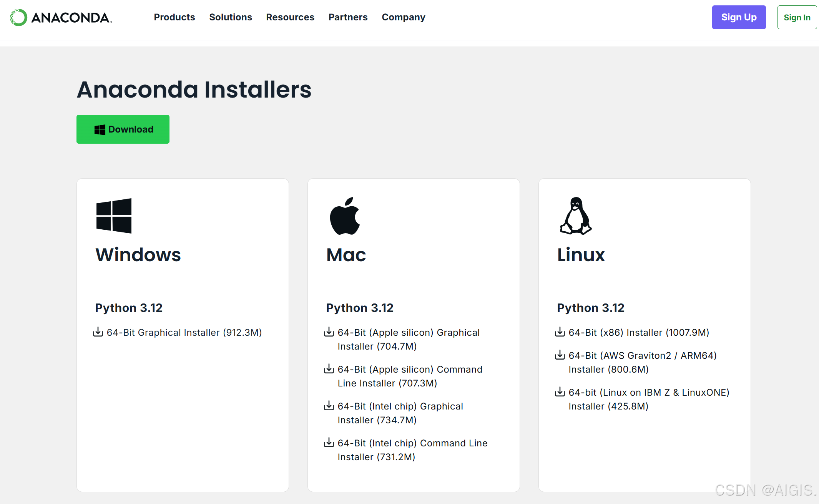
Task: Click the Linux penguin icon
Action: pos(575,216)
